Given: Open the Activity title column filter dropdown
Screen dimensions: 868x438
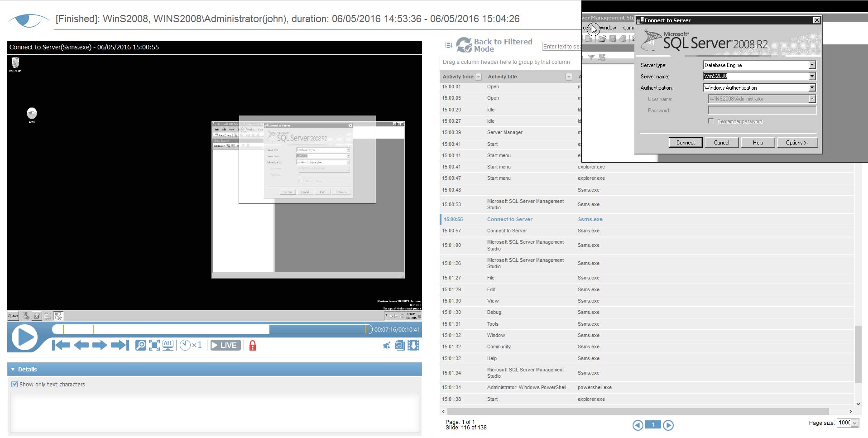Looking at the screenshot, I should (569, 77).
